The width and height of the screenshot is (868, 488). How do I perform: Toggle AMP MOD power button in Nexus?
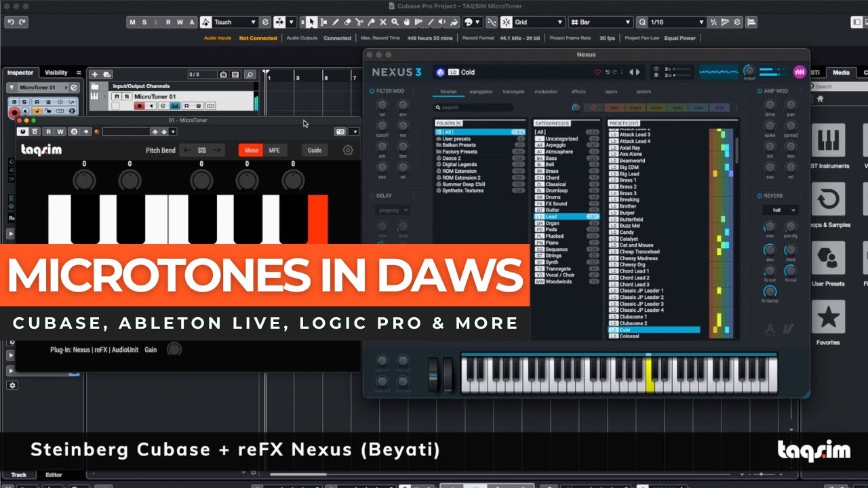(759, 91)
